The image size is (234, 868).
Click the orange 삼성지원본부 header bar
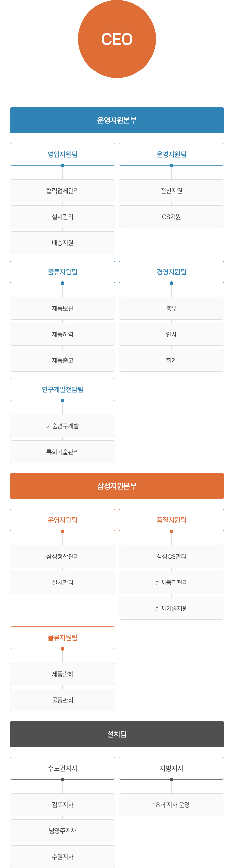click(117, 486)
